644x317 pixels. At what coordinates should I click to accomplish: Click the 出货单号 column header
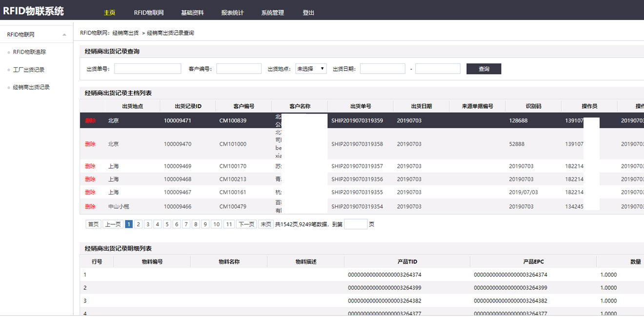pos(361,106)
